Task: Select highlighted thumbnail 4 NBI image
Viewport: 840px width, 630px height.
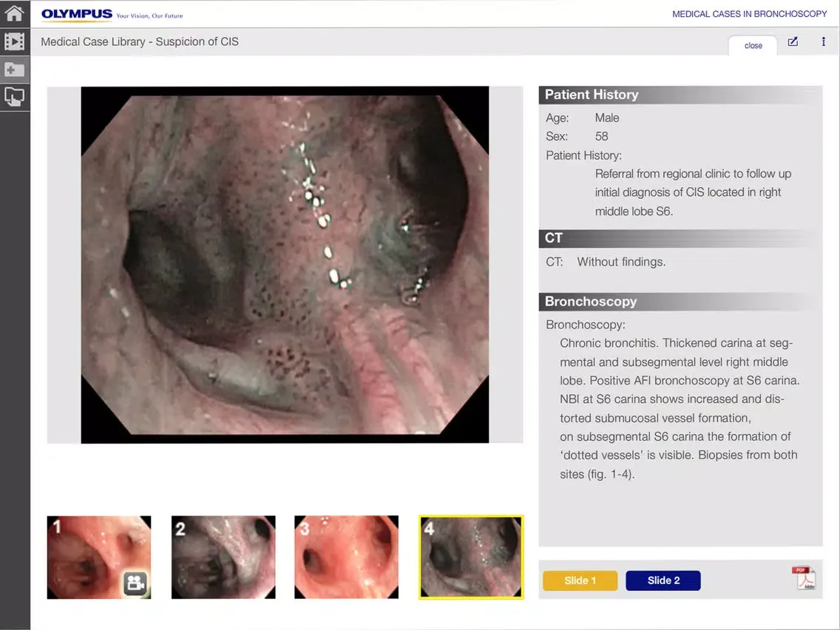Action: (471, 557)
